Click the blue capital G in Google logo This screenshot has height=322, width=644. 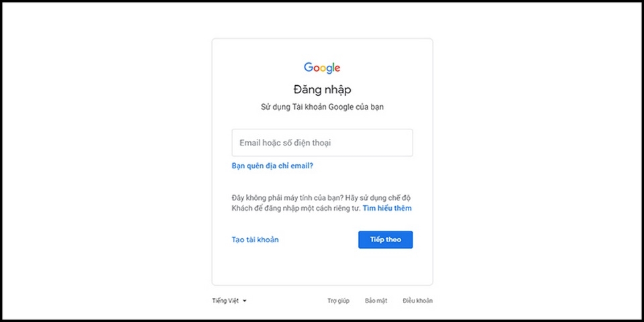click(x=309, y=67)
